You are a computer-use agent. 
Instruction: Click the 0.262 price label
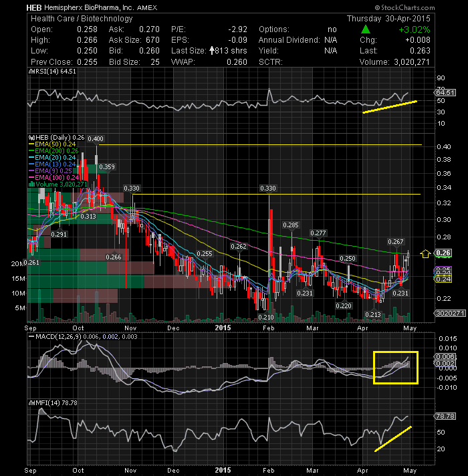(239, 247)
